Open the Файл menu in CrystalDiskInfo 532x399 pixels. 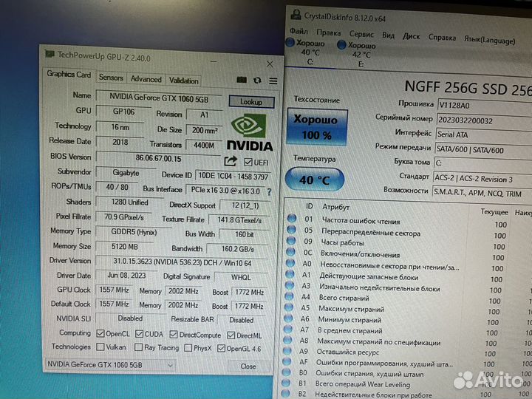coord(299,31)
